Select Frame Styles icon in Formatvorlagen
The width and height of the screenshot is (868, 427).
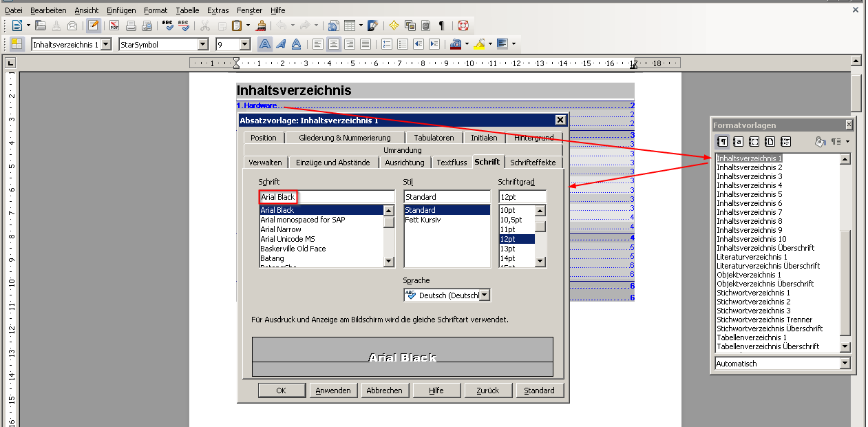tap(754, 141)
